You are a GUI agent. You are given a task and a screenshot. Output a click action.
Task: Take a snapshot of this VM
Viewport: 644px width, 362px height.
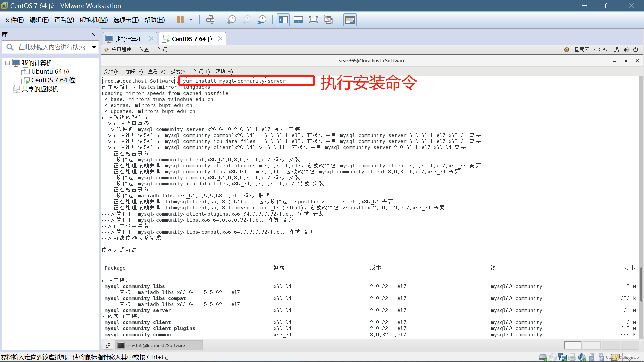coord(231,20)
